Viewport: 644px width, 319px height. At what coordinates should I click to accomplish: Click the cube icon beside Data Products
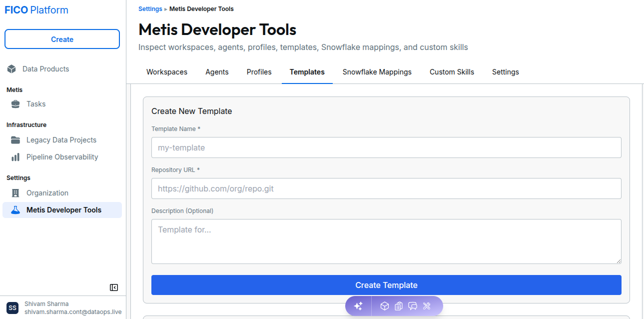11,69
